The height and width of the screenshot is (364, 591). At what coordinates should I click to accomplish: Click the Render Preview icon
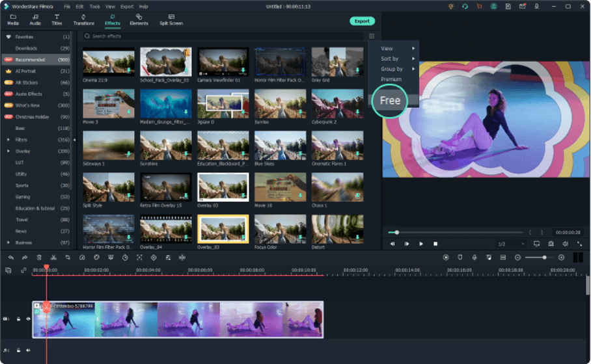(446, 257)
